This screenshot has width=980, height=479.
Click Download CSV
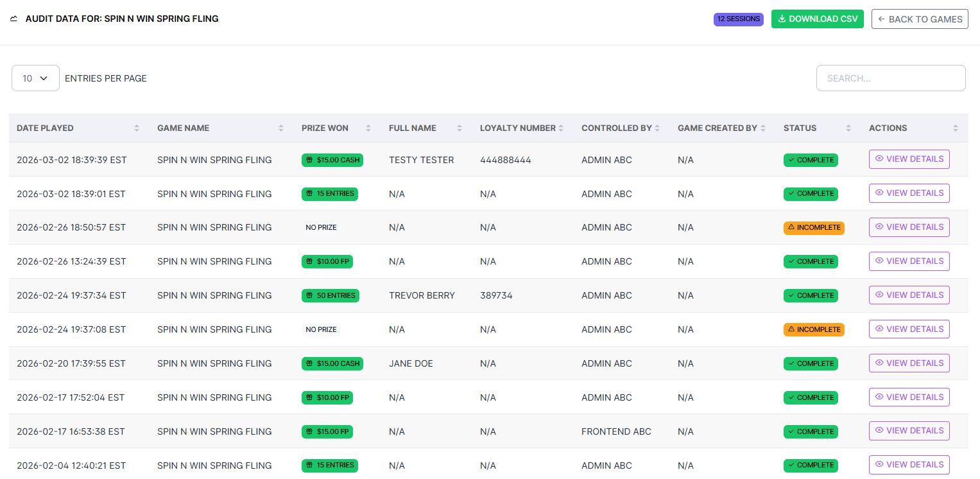(x=818, y=19)
